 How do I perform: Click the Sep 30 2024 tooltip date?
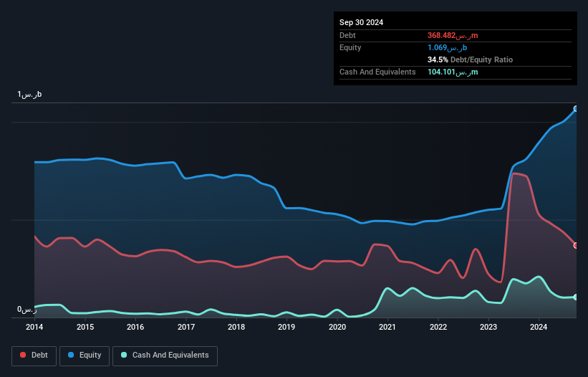(x=362, y=22)
